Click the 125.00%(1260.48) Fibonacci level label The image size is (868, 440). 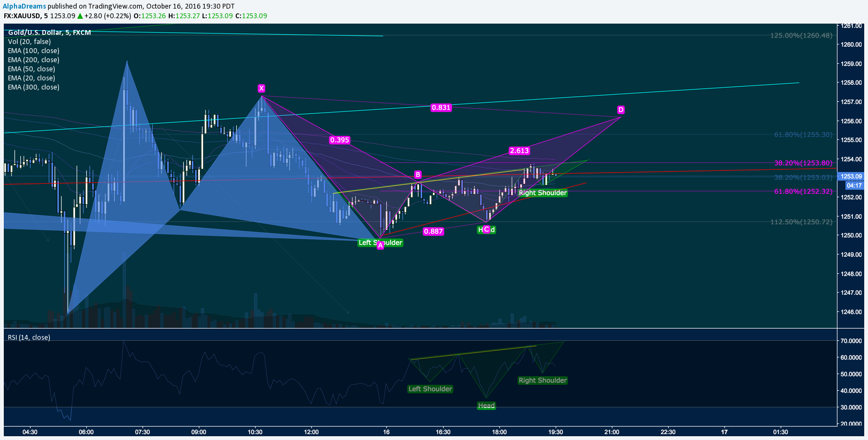tap(802, 35)
